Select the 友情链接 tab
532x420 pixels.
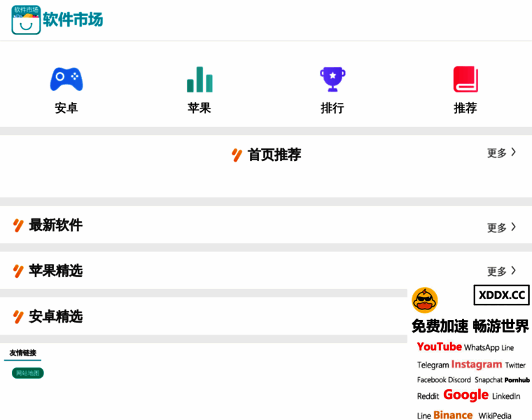[x=22, y=353]
